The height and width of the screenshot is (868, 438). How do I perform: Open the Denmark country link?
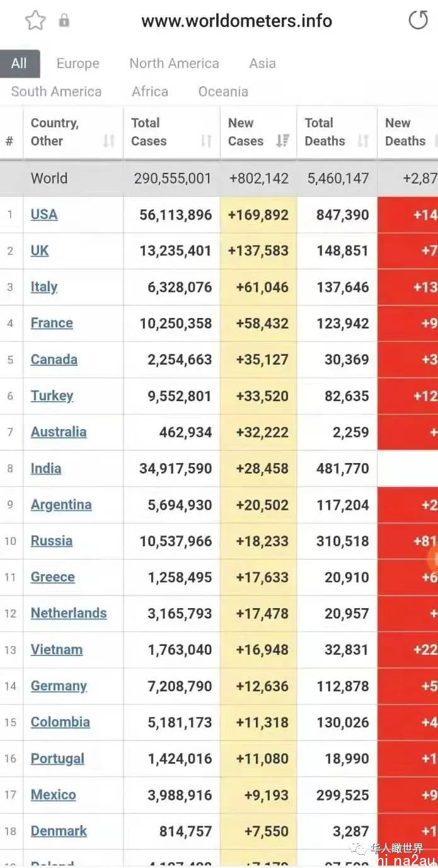pyautogui.click(x=59, y=831)
